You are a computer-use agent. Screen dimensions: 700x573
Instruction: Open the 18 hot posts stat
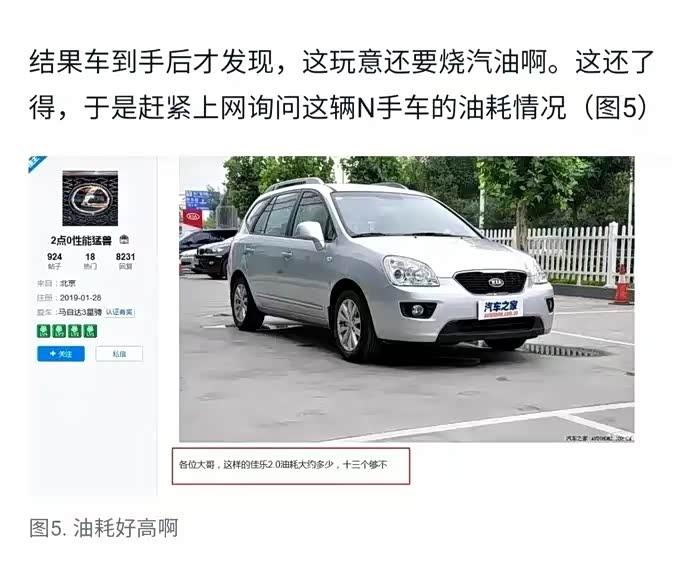[90, 261]
